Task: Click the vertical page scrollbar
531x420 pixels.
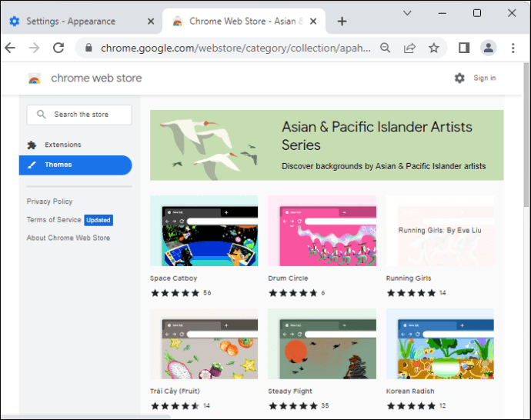Action: coord(526,135)
